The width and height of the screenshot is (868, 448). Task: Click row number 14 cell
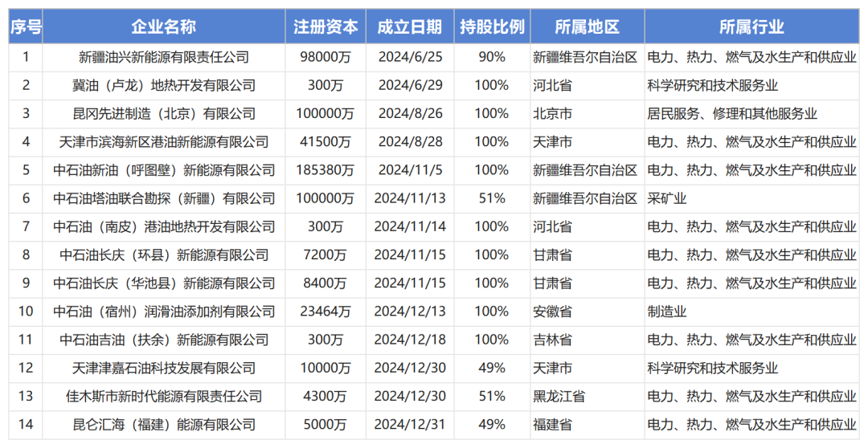click(x=26, y=424)
